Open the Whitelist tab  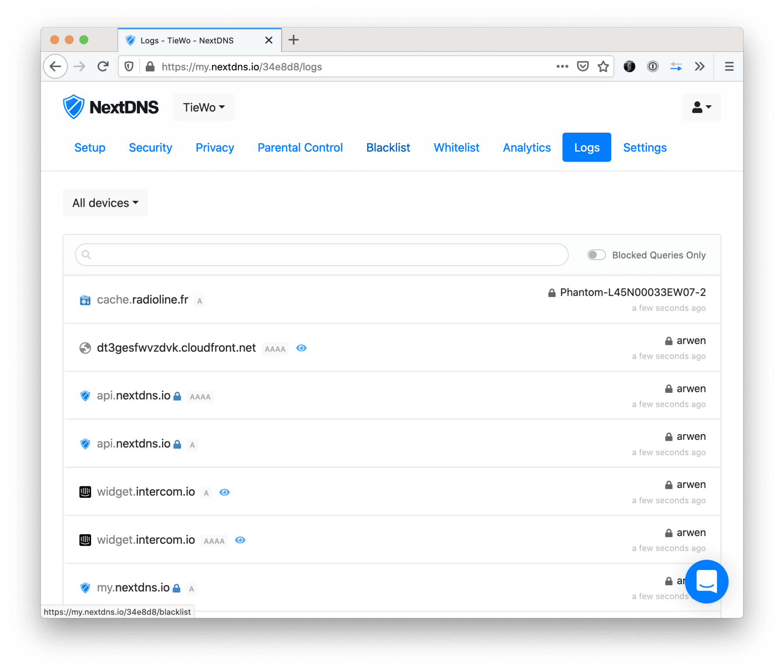[x=457, y=147]
